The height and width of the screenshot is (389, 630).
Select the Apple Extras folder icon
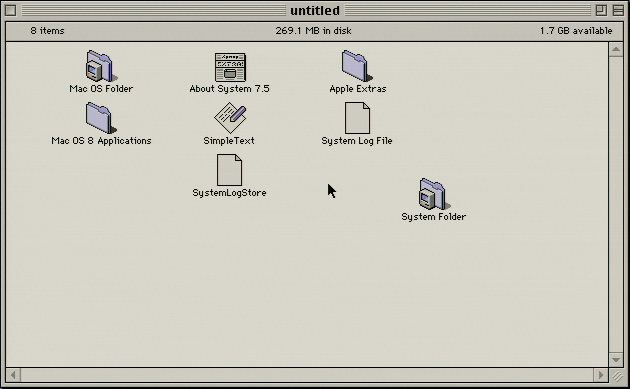357,66
